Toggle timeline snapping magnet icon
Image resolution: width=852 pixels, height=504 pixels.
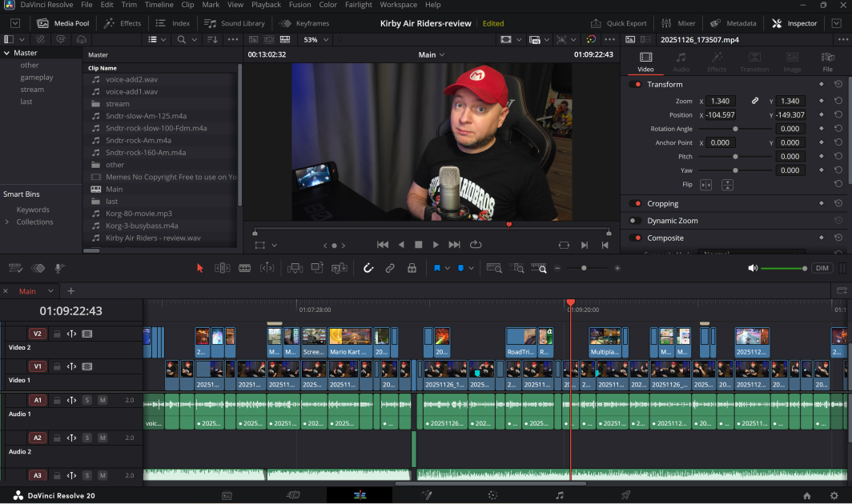click(x=368, y=268)
